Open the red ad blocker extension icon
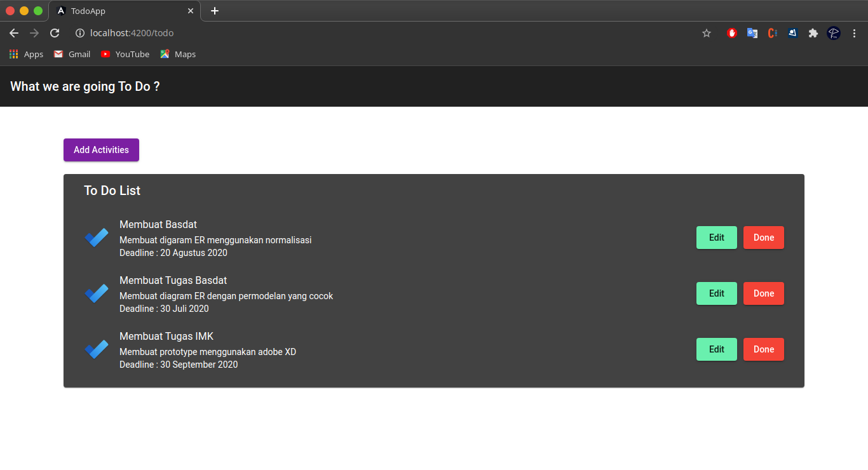 click(x=732, y=33)
